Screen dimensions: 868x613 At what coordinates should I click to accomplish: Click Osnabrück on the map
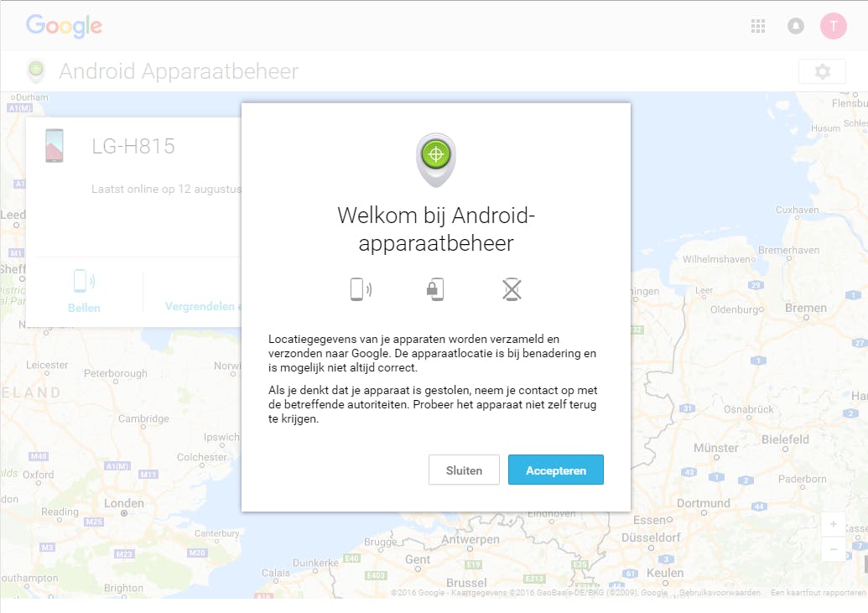click(x=748, y=409)
